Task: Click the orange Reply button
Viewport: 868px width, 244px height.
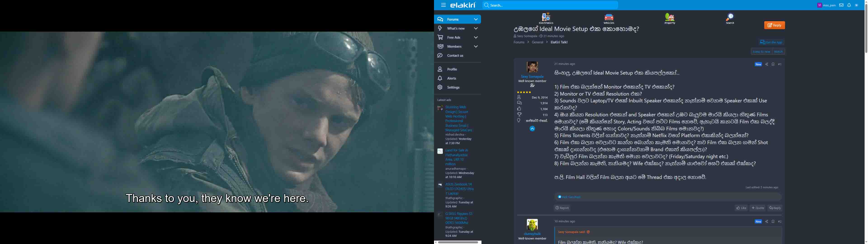Action: click(x=774, y=25)
